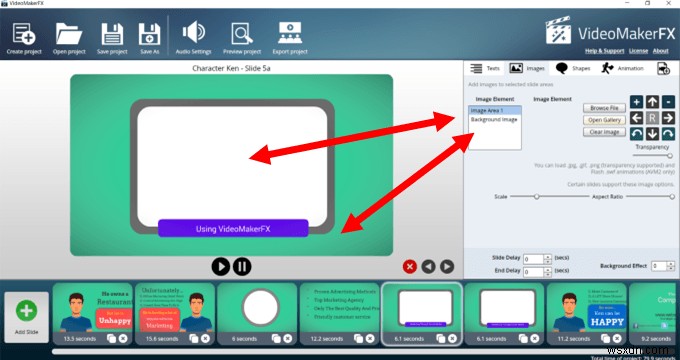The image size is (680, 360).
Task: Click the R reset image icon
Action: point(652,118)
